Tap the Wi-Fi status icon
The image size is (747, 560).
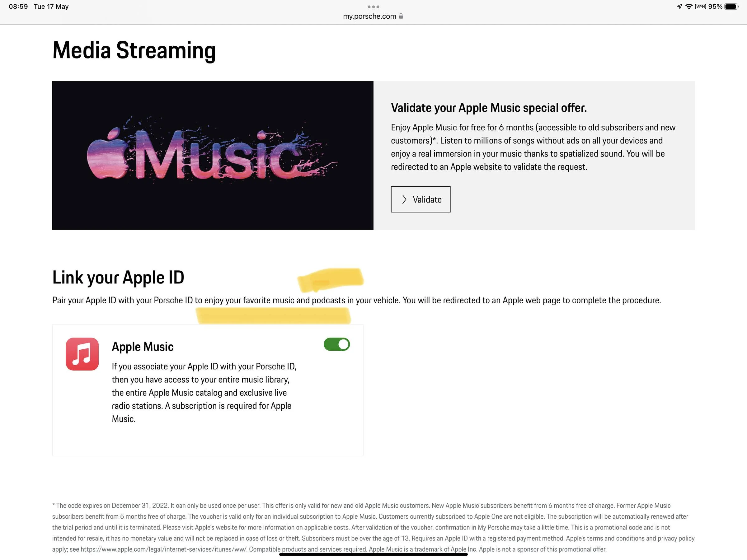pos(689,7)
